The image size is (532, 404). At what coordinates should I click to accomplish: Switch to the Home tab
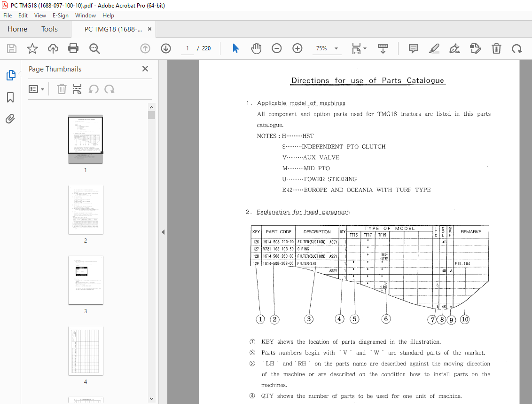click(17, 29)
